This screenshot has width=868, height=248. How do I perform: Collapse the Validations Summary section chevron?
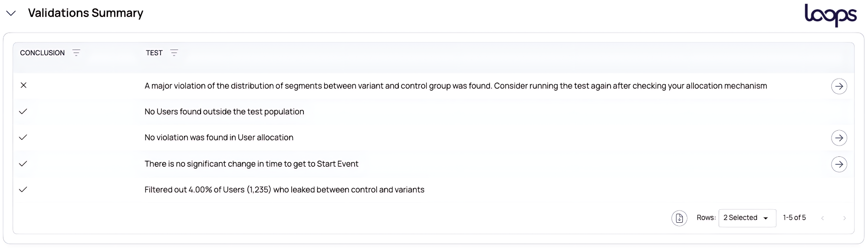click(x=11, y=13)
